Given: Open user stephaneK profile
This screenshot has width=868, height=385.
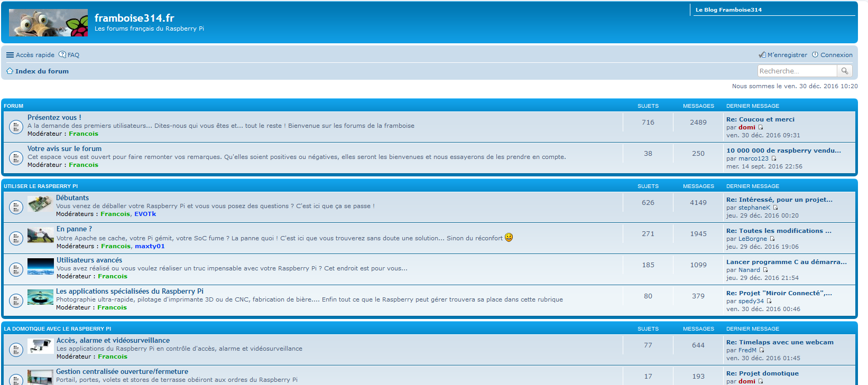Looking at the screenshot, I should tap(754, 208).
